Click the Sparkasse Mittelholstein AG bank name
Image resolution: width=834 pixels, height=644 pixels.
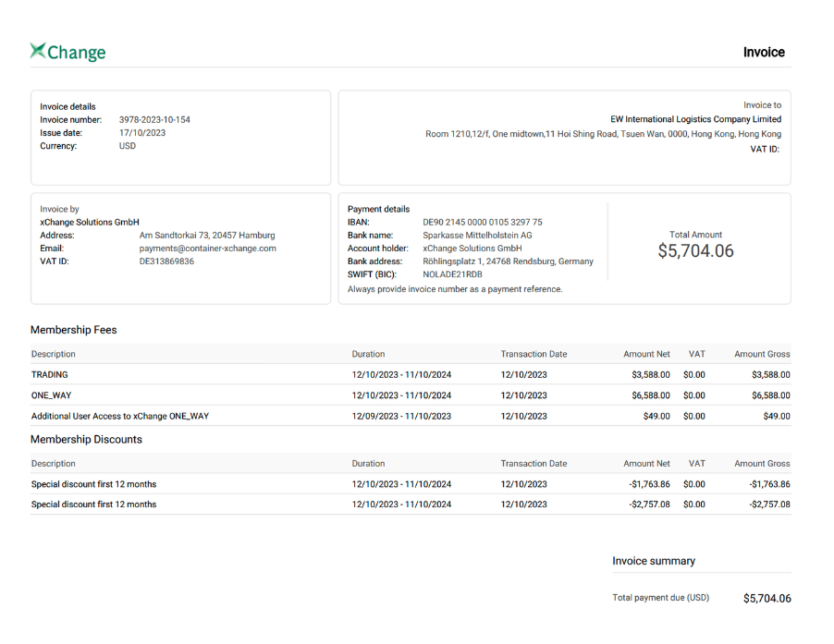coord(477,236)
